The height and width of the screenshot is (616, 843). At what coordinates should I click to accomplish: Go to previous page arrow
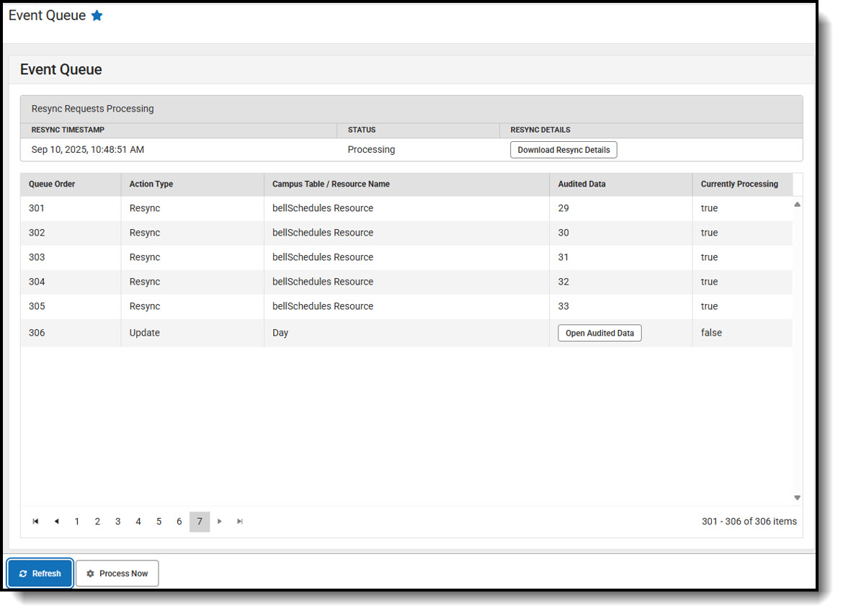[56, 522]
